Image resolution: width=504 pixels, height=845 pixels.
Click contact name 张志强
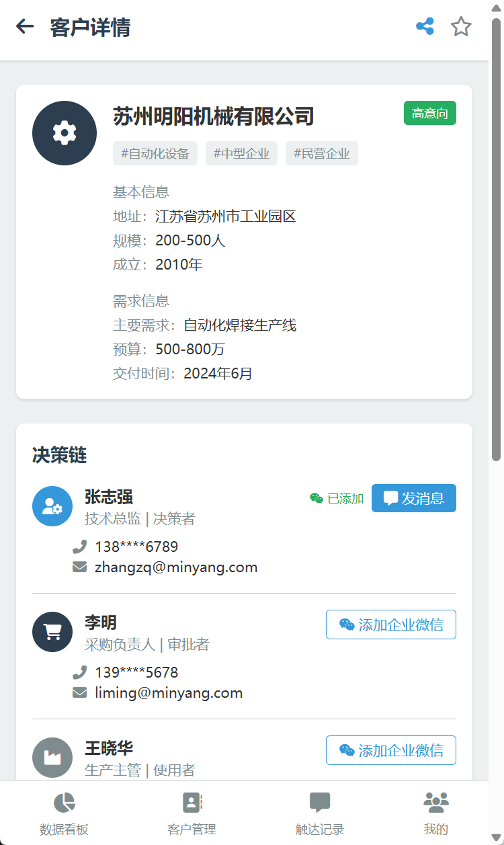[x=109, y=497]
